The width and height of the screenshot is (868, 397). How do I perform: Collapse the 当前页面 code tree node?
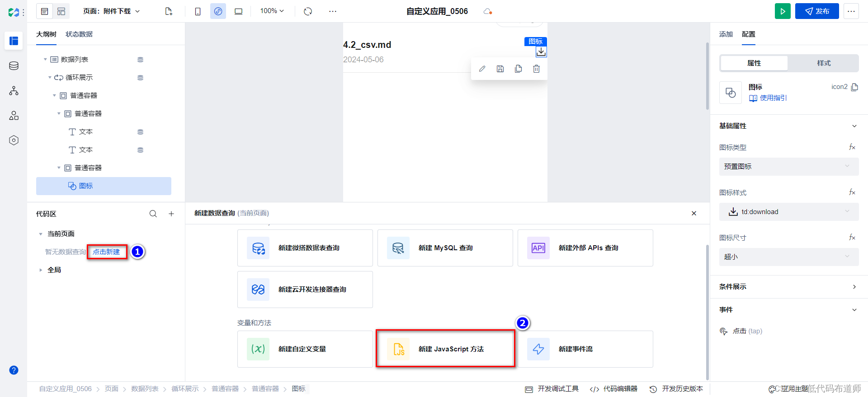pyautogui.click(x=41, y=234)
